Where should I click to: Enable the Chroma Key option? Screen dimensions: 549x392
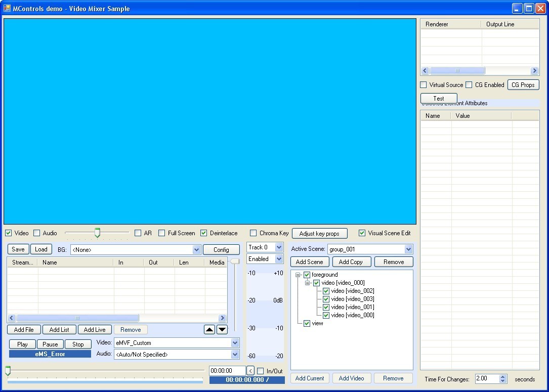click(x=252, y=233)
